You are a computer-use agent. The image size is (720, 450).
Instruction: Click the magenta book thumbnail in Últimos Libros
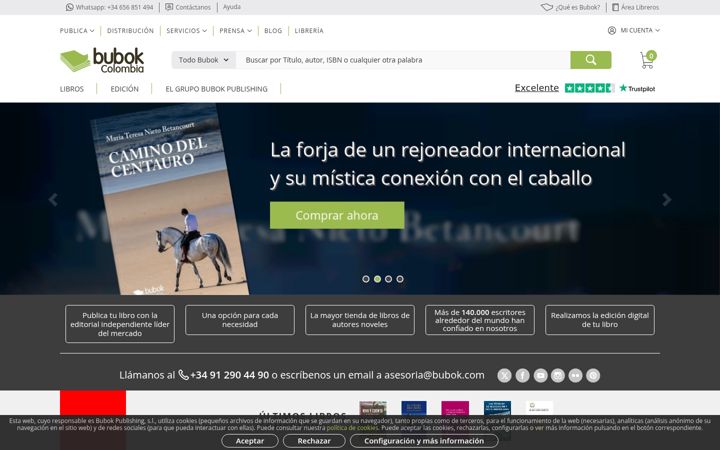click(455, 408)
